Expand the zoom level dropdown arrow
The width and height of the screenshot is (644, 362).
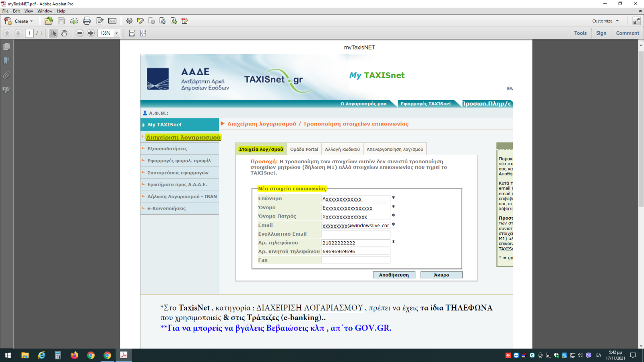click(117, 33)
